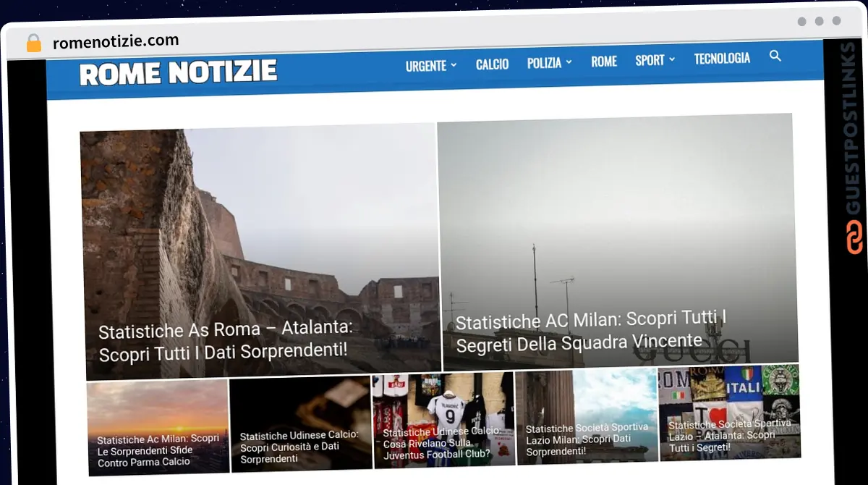Click the romenotizie.com address bar
Image resolution: width=868 pixels, height=485 pixels.
pyautogui.click(x=116, y=42)
